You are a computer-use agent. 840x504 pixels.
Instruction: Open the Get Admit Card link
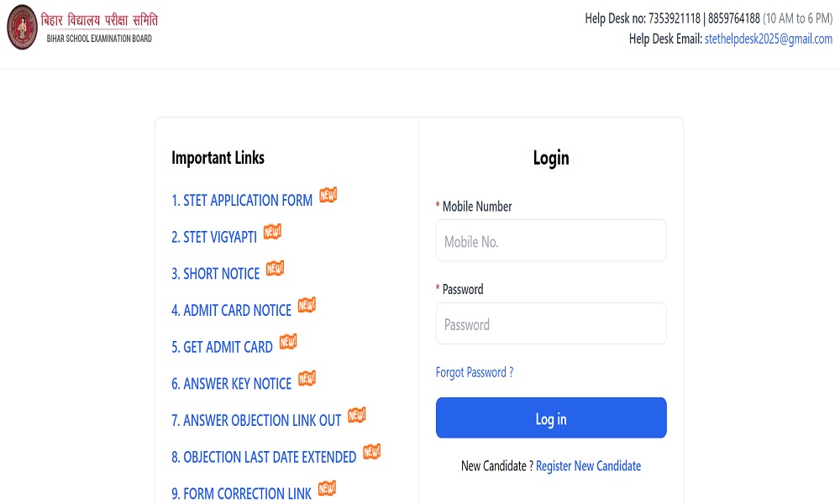point(222,347)
